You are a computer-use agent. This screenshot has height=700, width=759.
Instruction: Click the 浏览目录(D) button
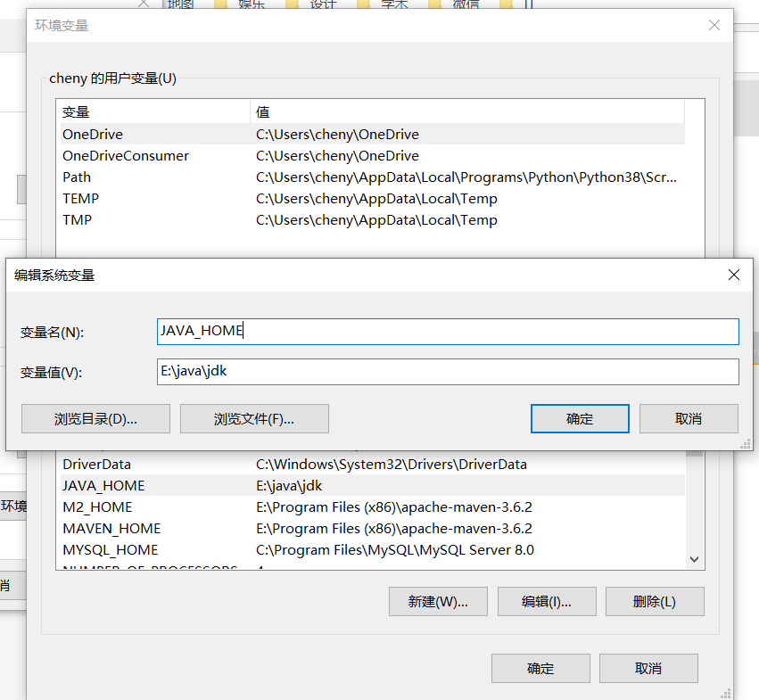95,418
